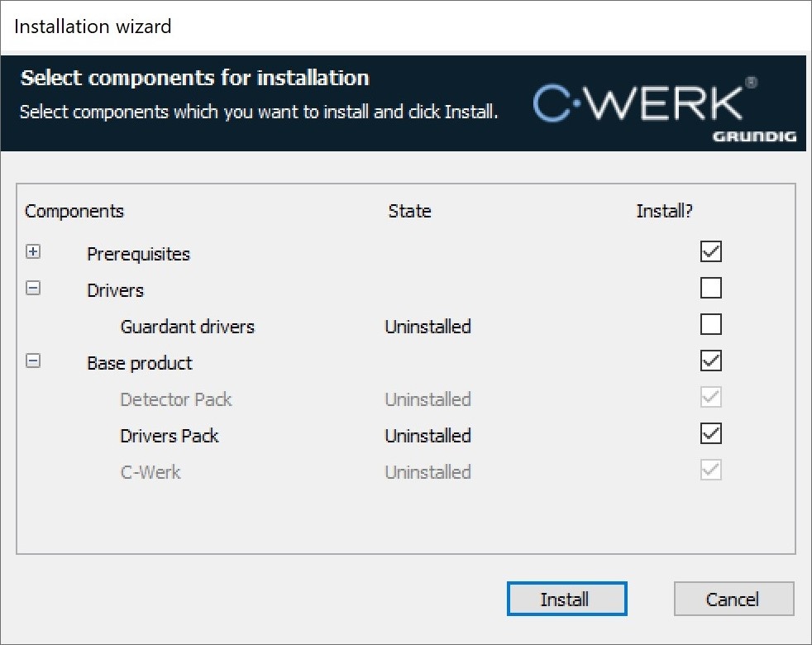Select the Drivers component label
812x645 pixels.
pos(115,290)
